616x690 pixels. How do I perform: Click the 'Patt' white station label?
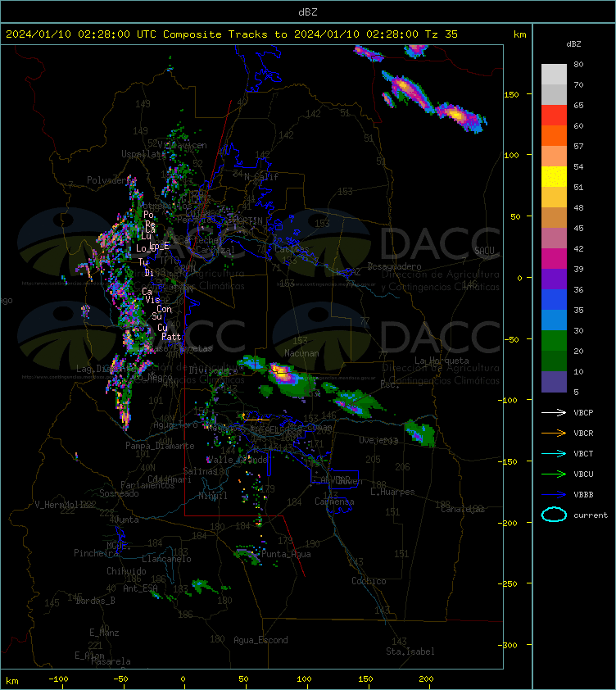[171, 337]
